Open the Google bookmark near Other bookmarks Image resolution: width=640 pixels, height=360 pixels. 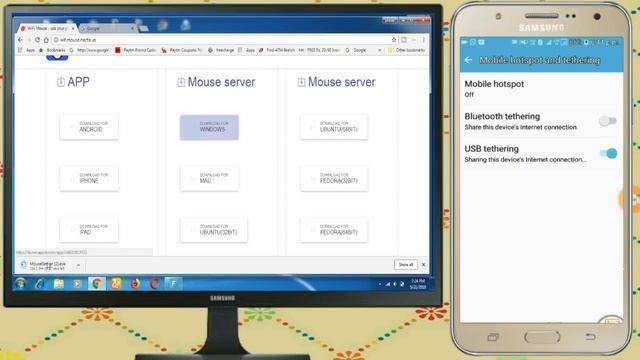coord(356,50)
